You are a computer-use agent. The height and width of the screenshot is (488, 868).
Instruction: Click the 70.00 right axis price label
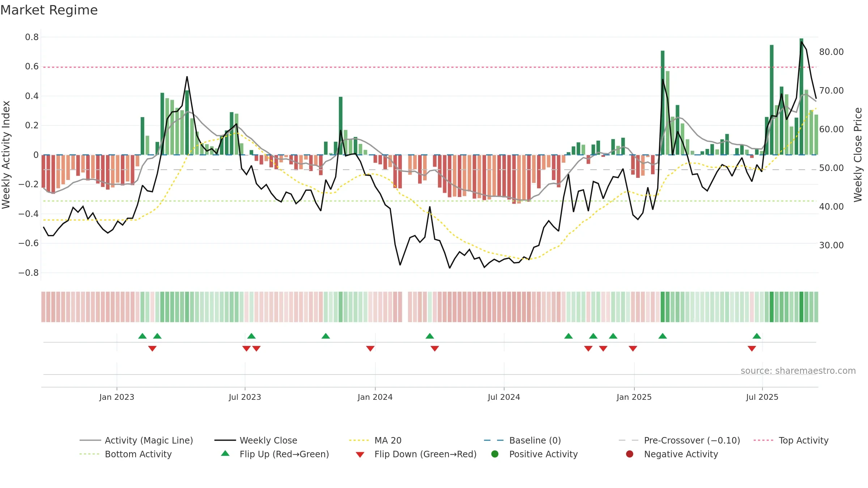[x=831, y=90]
